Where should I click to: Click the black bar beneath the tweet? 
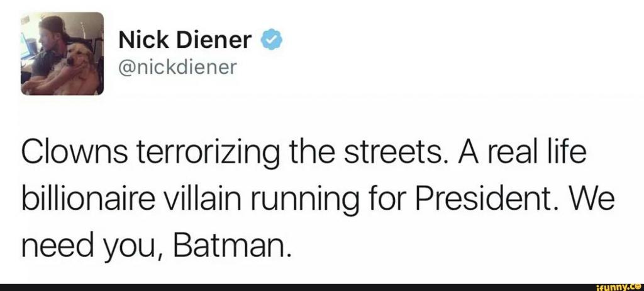(283, 287)
